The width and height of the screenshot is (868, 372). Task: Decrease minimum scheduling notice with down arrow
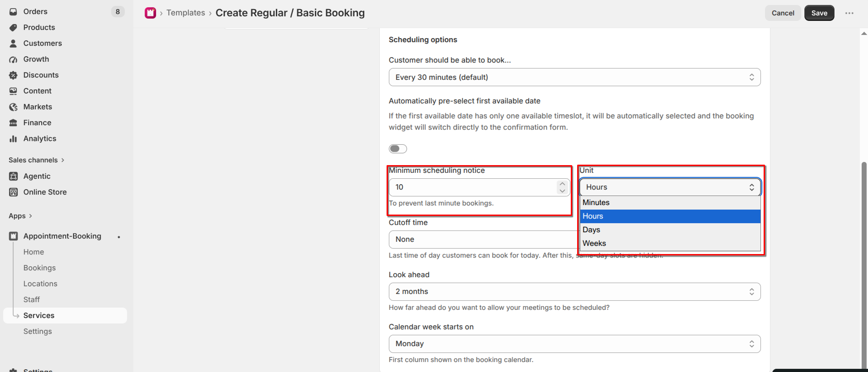coord(562,191)
